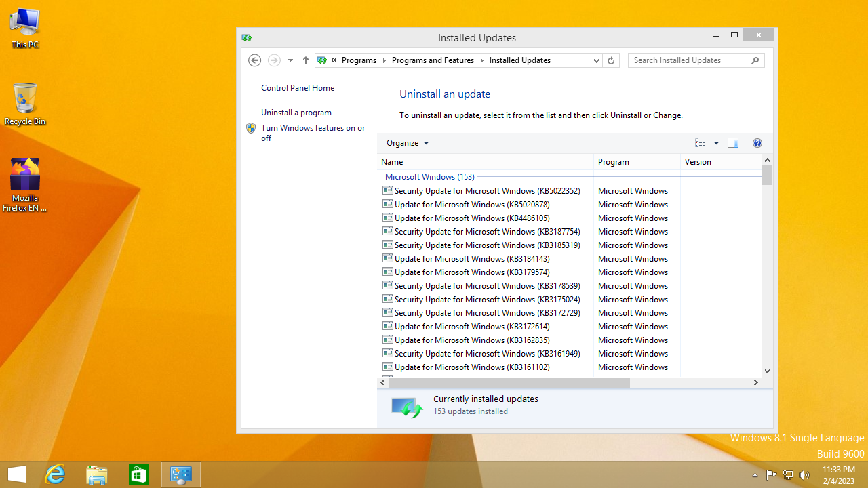
Task: Click the Forward navigation arrow
Action: 274,60
